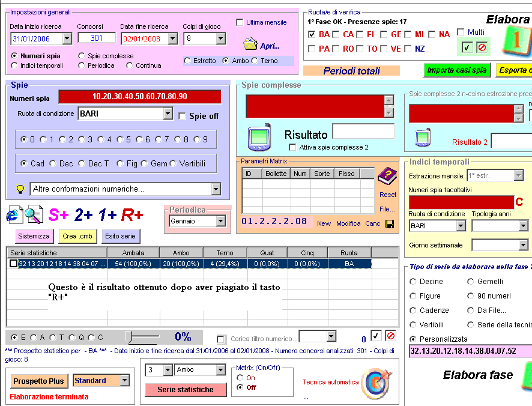
Task: Open the Matrix help book icon
Action: point(387,176)
